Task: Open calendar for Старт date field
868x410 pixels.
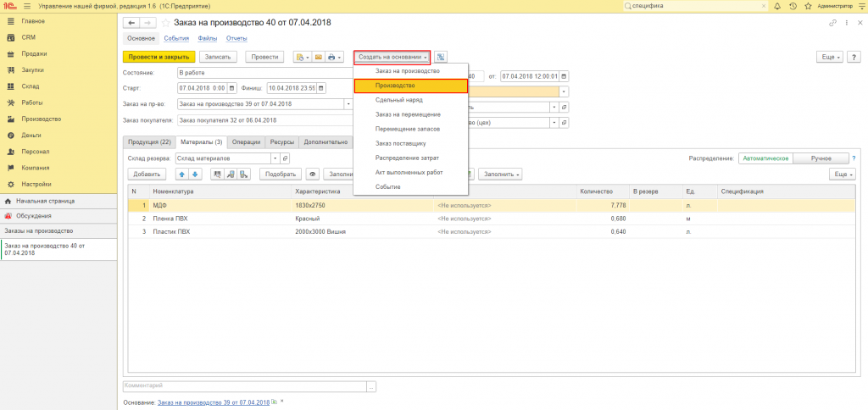Action: pyautogui.click(x=231, y=88)
